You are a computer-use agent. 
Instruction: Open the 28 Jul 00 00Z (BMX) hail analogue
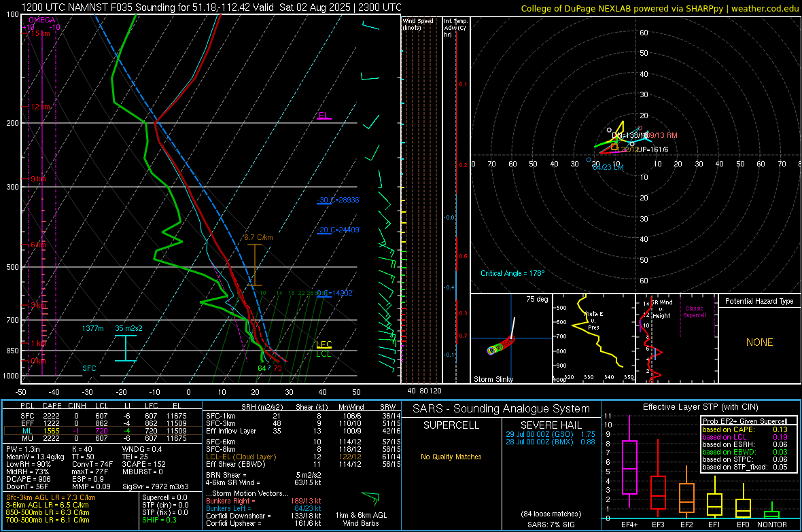551,442
